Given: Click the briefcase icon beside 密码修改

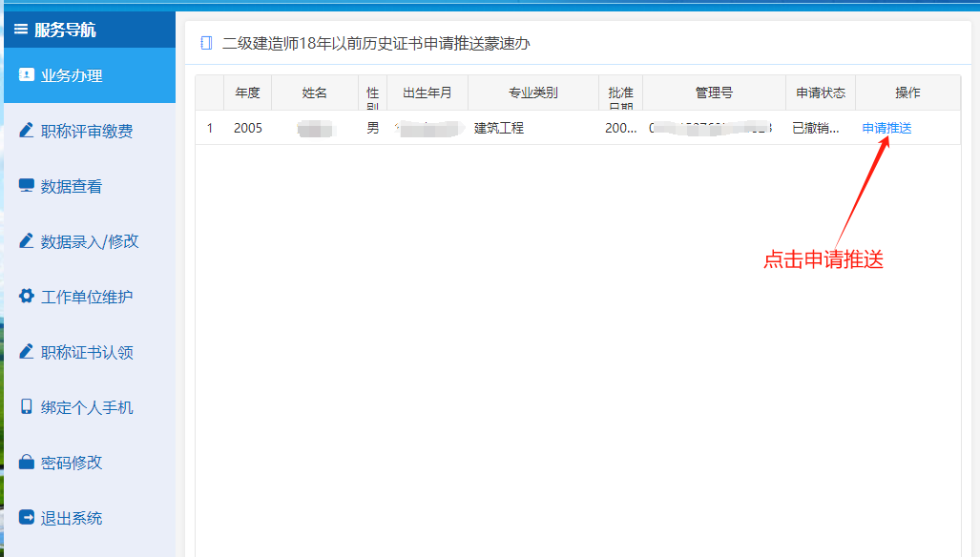Looking at the screenshot, I should [x=27, y=463].
